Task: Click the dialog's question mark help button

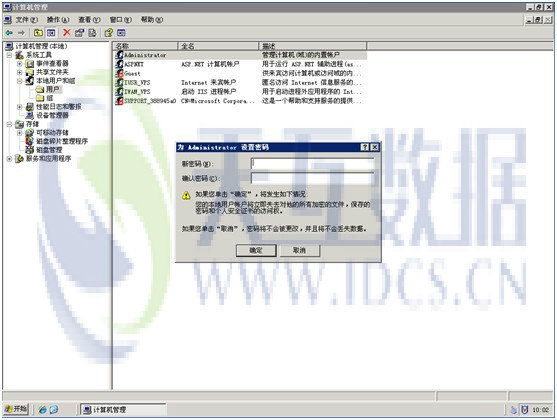Action: tap(365, 147)
